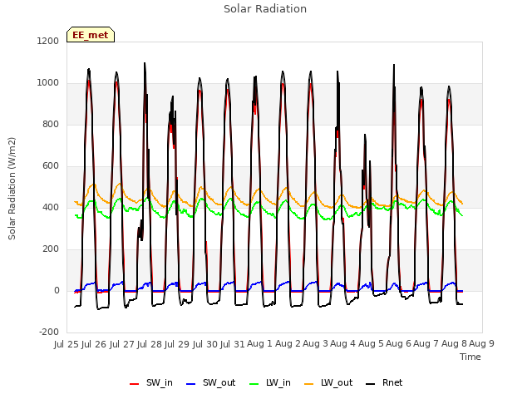
Task: Click the Aug 8 x-axis date label
Action: pyautogui.click(x=454, y=344)
